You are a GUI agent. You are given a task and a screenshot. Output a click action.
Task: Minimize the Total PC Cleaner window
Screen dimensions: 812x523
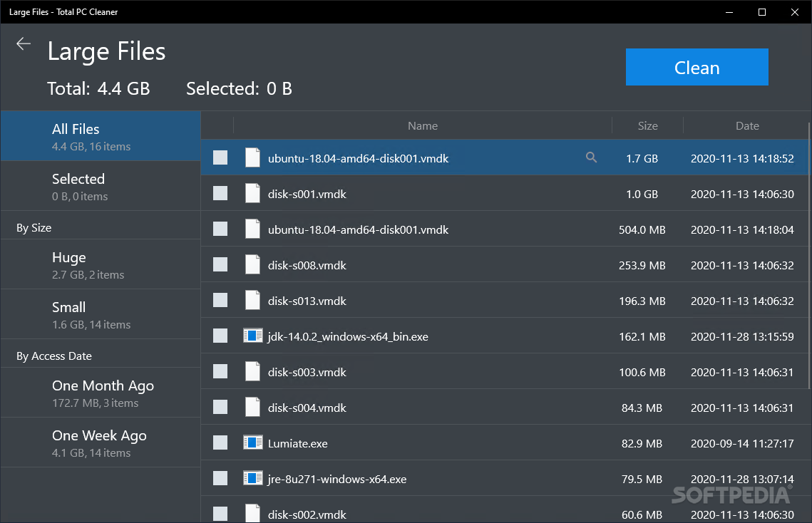point(729,12)
